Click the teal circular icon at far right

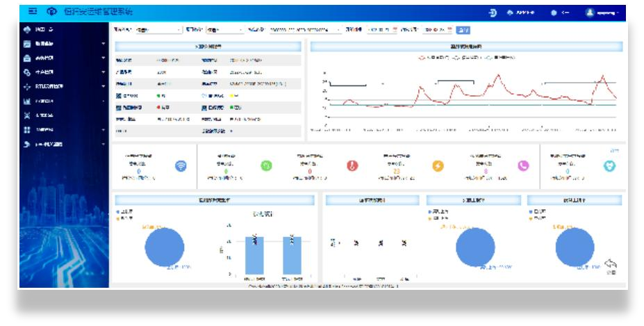click(610, 166)
